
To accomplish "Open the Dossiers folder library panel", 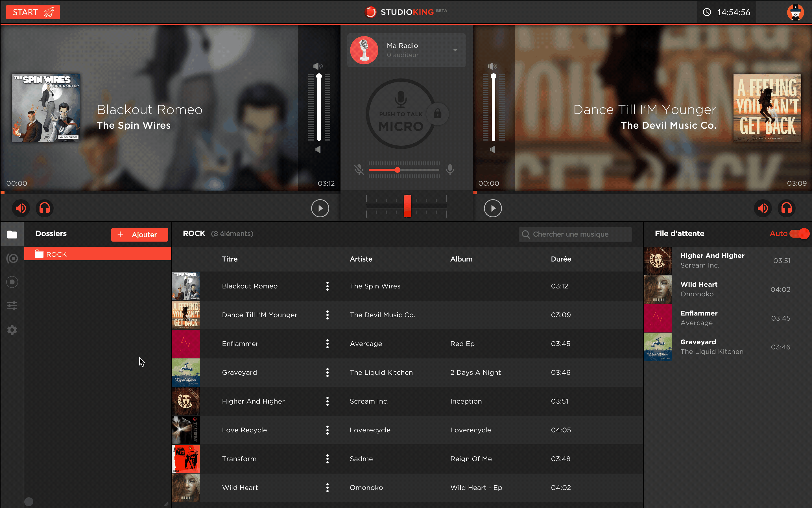I will pyautogui.click(x=12, y=234).
